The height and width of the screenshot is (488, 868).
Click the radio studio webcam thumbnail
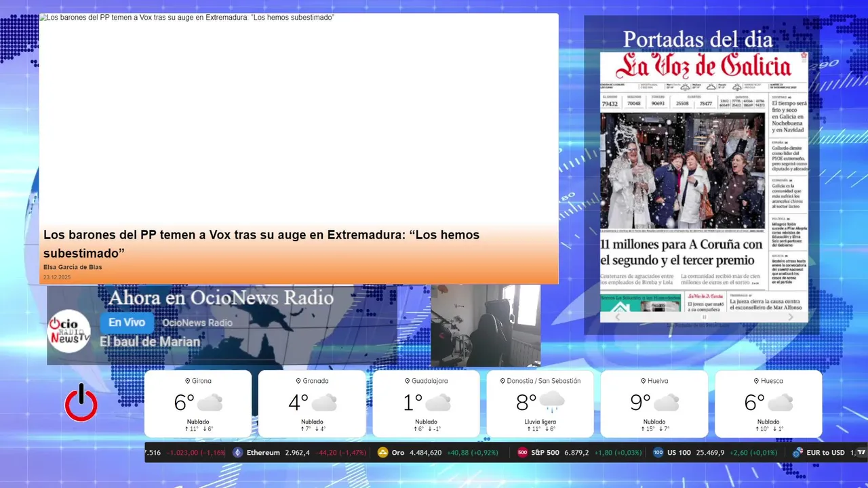486,325
